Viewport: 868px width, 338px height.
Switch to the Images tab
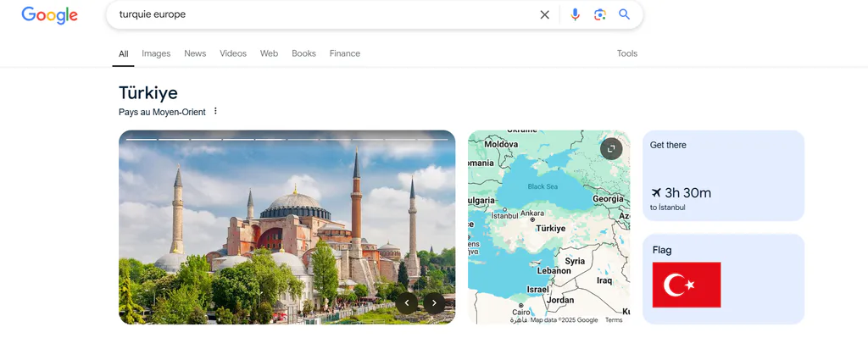pyautogui.click(x=156, y=53)
